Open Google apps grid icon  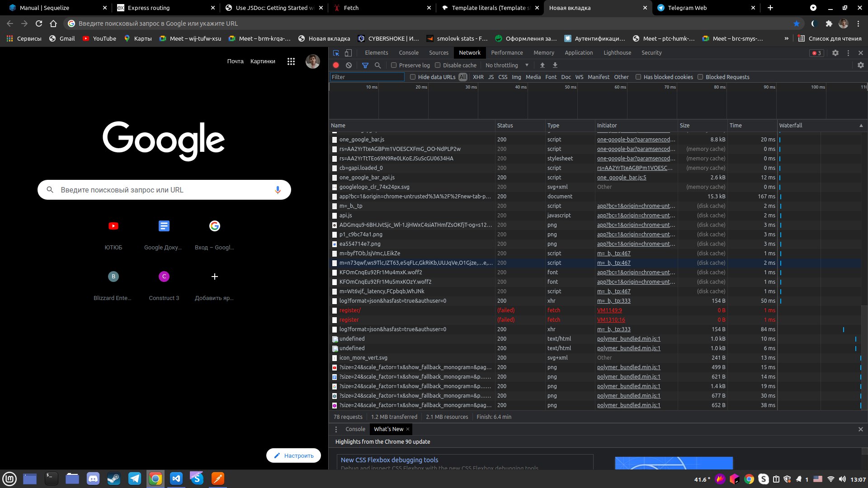(x=291, y=61)
